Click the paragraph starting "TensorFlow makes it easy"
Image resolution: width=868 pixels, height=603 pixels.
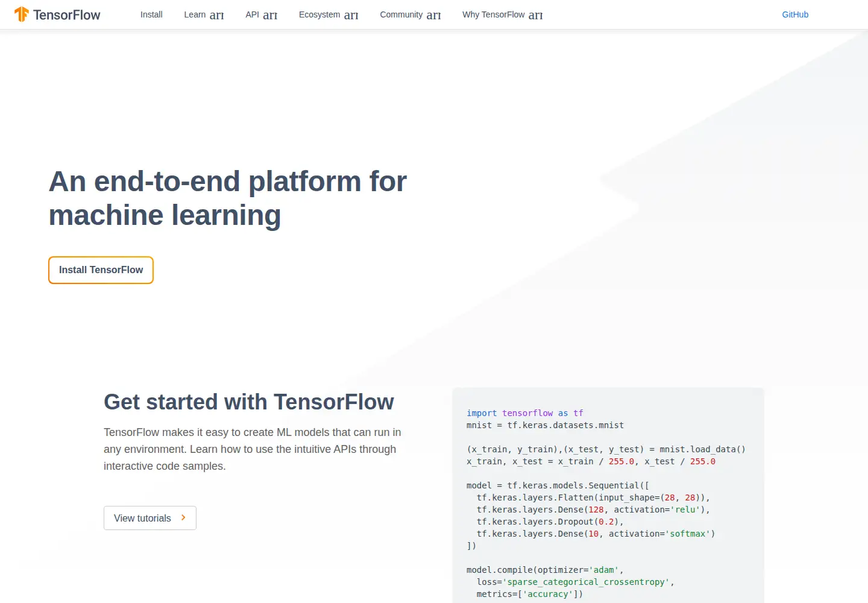click(253, 449)
